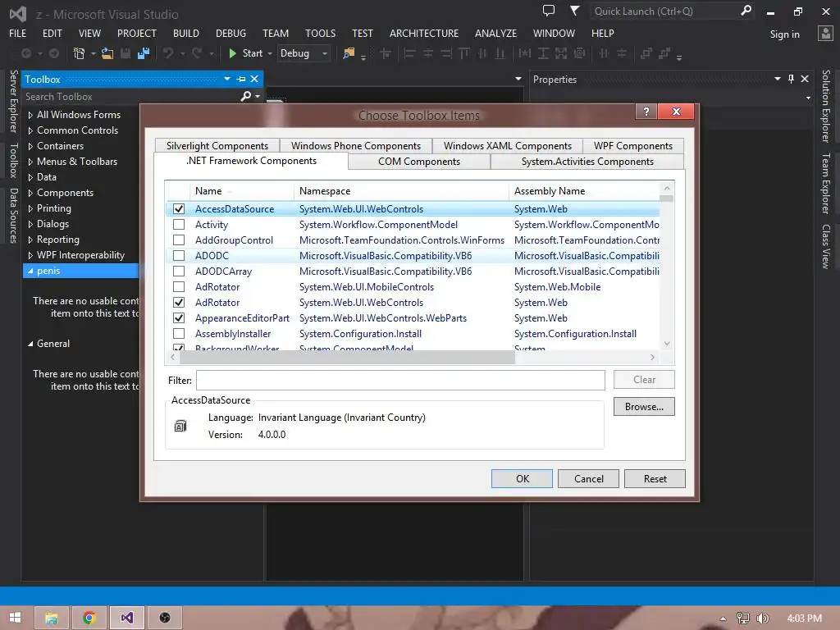
Task: Click the Navigate Backward toolbar icon
Action: pos(25,53)
